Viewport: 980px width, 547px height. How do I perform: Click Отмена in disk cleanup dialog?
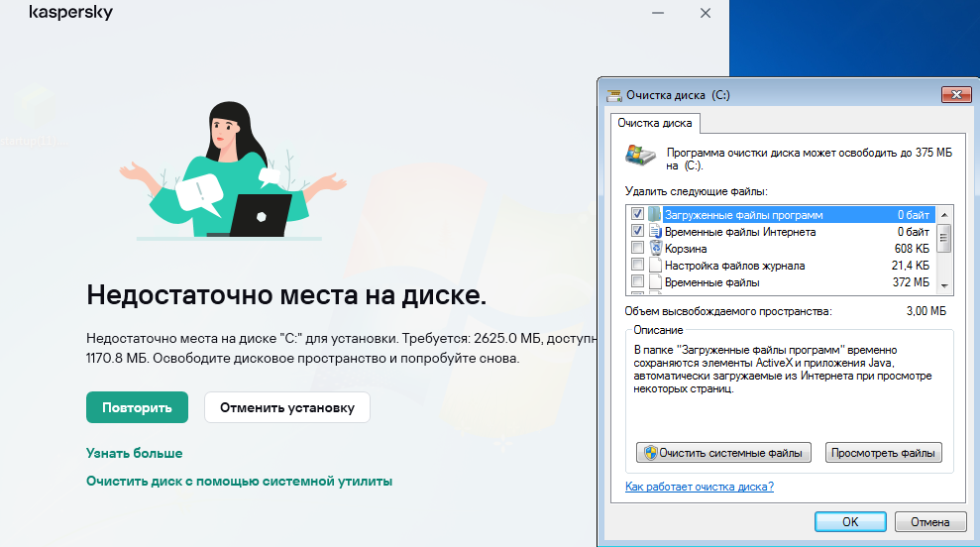(x=930, y=521)
